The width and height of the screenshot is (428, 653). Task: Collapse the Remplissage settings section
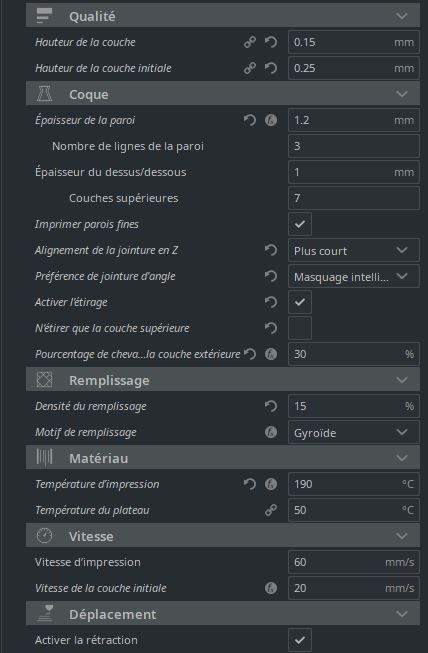(223, 380)
